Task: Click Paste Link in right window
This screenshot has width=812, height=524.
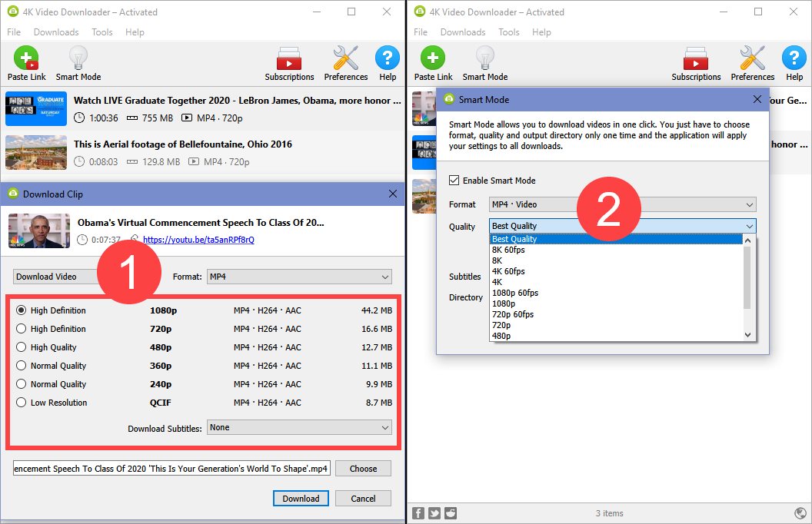Action: click(433, 63)
